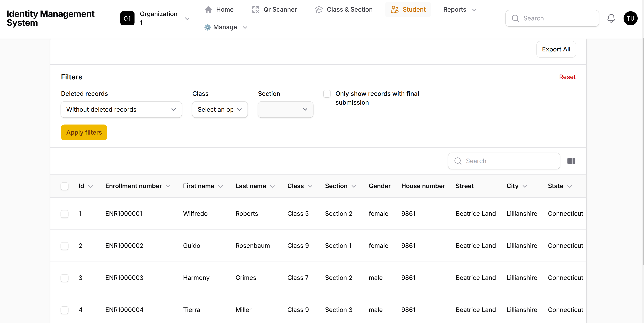Image resolution: width=644 pixels, height=323 pixels.
Task: Click the Qr Scanner icon
Action: coord(255,10)
